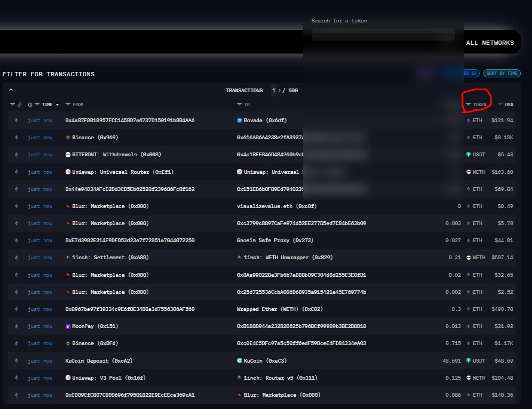
Task: Click the Blur: Marketplace logo in the $140.36 row
Action: tap(239, 395)
